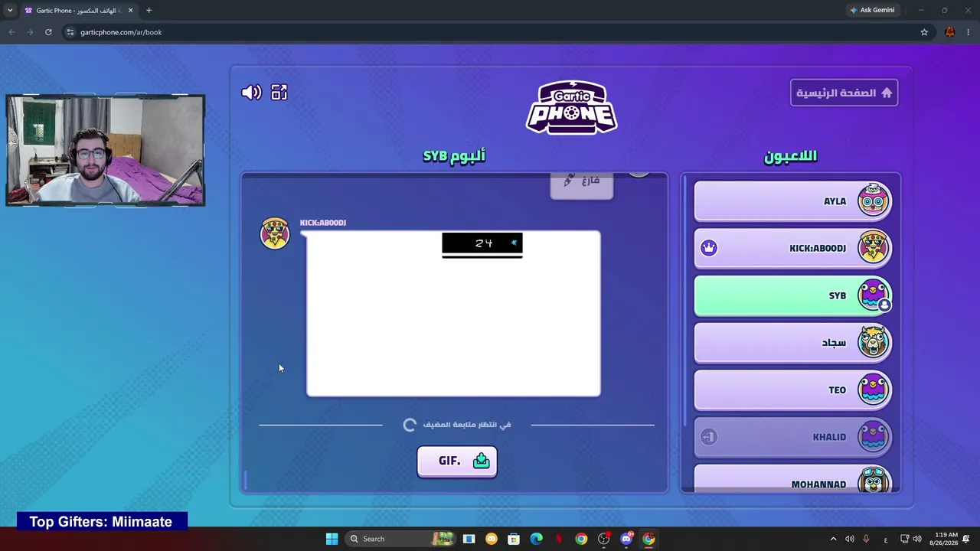This screenshot has width=980, height=551.
Task: Select player KHALID in the players list
Action: coord(793,437)
